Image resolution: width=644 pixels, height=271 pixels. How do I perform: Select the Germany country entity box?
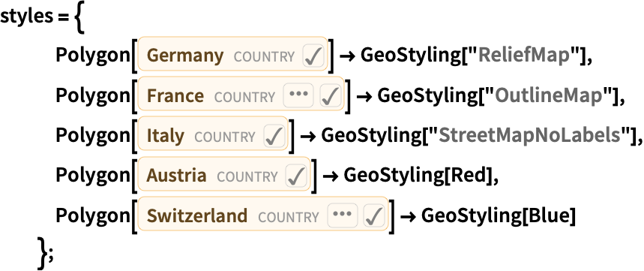[233, 56]
